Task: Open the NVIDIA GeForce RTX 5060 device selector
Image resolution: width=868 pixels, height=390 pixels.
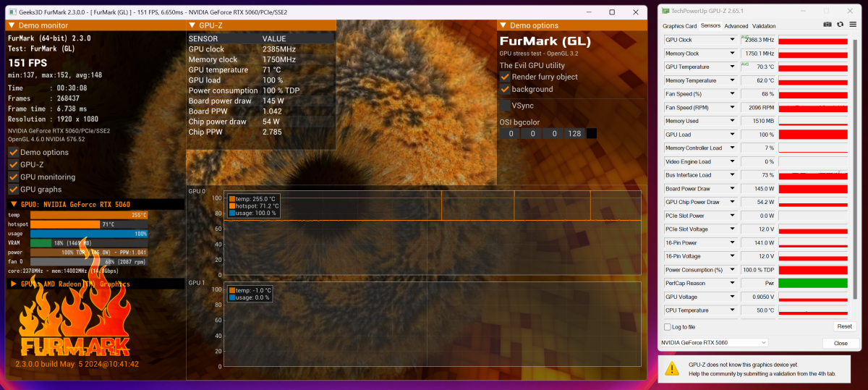Action: pos(714,342)
